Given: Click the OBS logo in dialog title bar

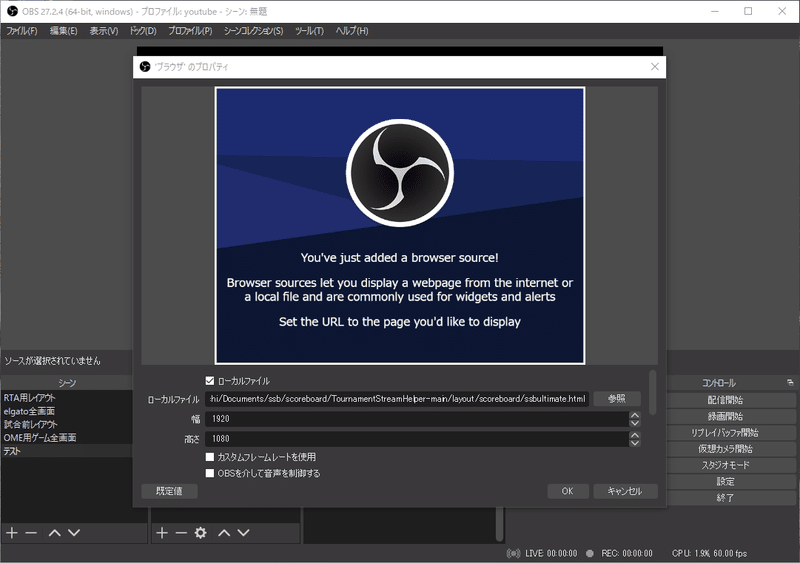Looking at the screenshot, I should [x=145, y=67].
